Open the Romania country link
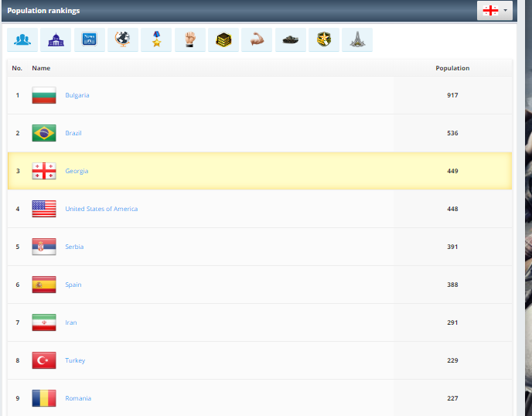Image resolution: width=532 pixels, height=416 pixels. 78,398
